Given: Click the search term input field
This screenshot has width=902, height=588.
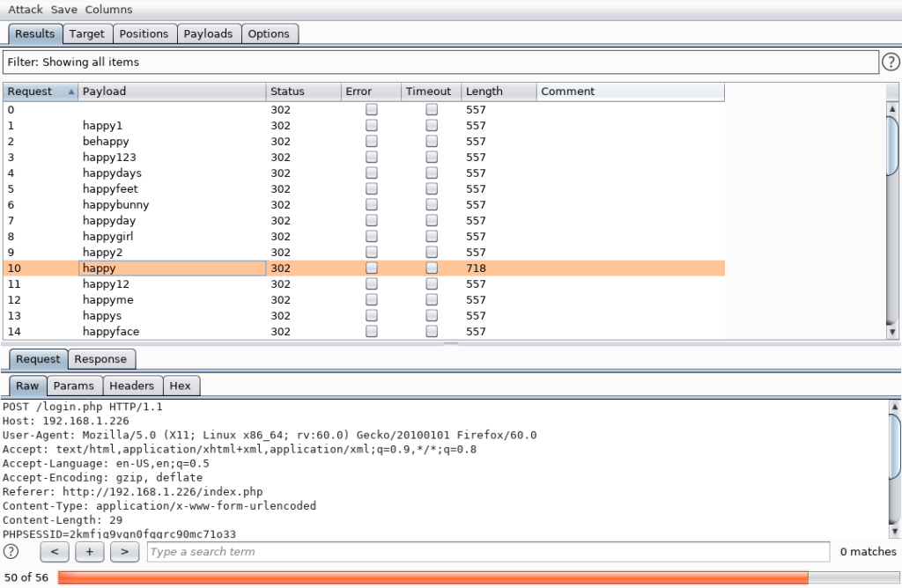Looking at the screenshot, I should (x=487, y=552).
